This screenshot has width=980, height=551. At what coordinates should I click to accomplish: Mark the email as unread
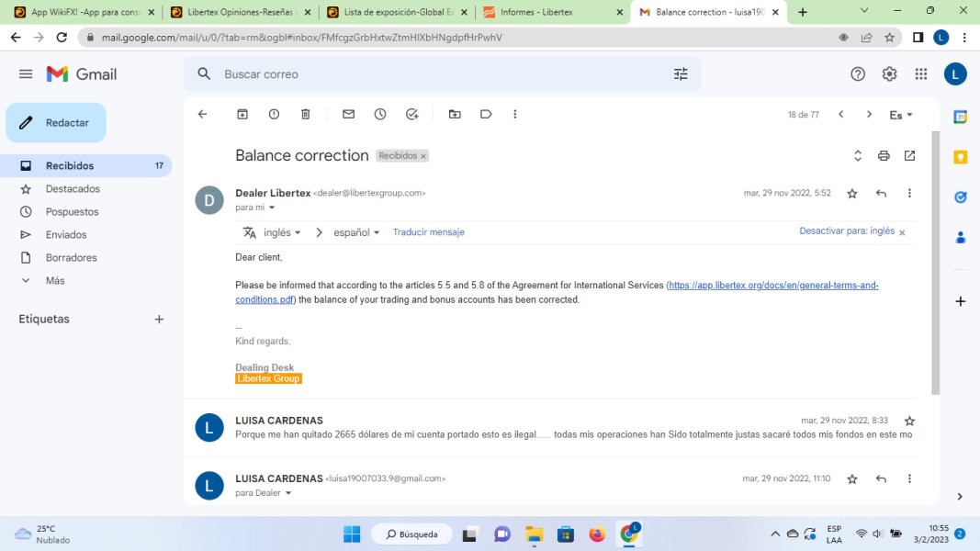349,114
